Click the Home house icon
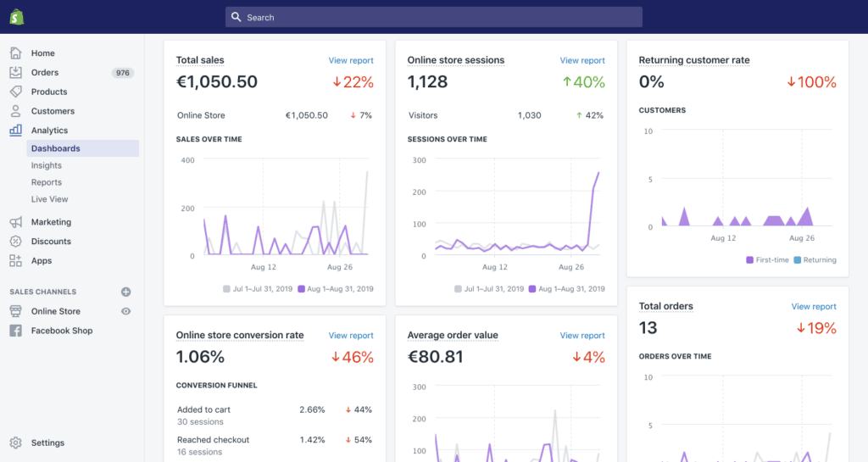The height and width of the screenshot is (462, 868). pyautogui.click(x=15, y=53)
